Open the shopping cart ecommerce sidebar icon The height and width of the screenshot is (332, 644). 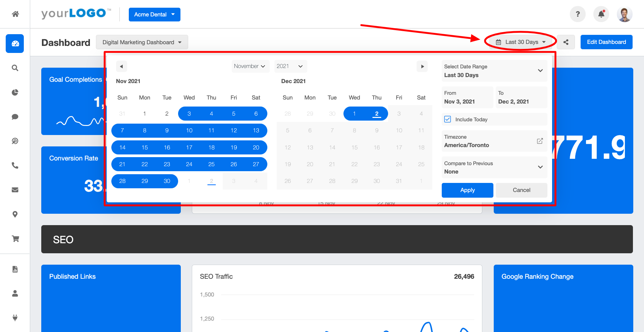tap(15, 239)
